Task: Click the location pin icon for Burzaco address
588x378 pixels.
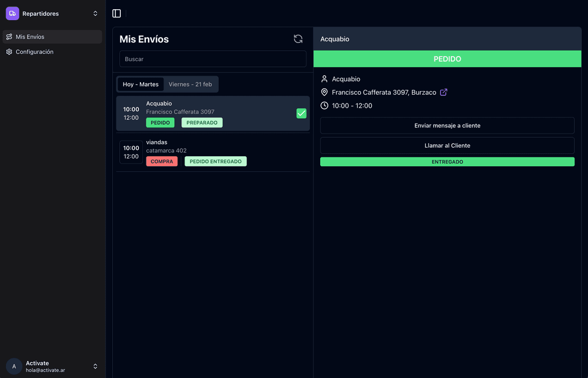Action: (324, 92)
